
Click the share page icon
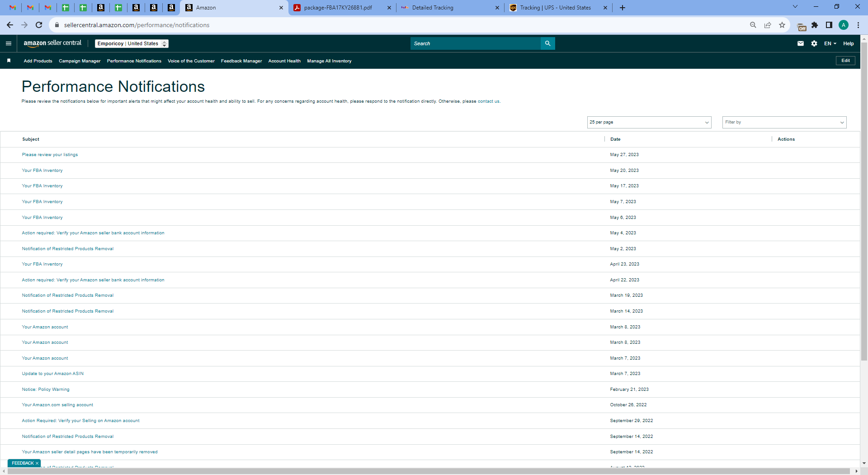pos(768,25)
